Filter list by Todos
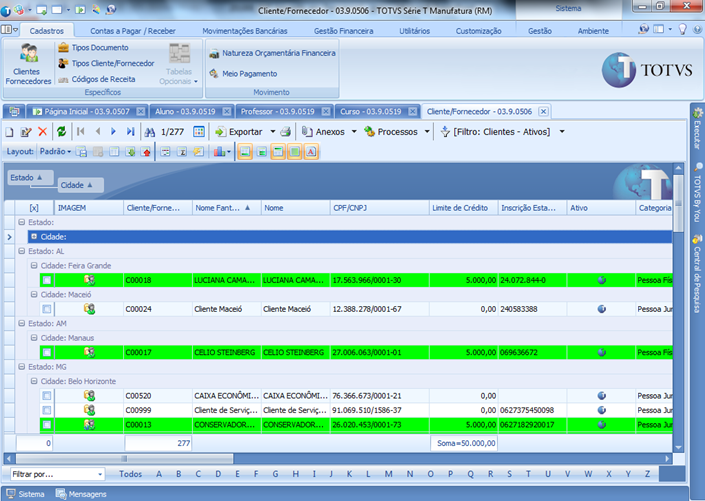705x501 pixels. pos(130,474)
